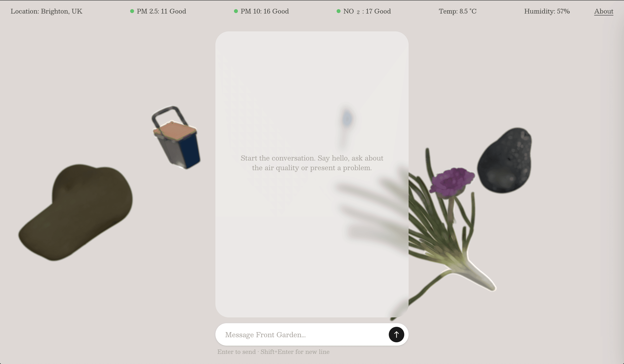Image resolution: width=624 pixels, height=364 pixels.
Task: Click the green stem of the flower plant
Action: (x=451, y=210)
